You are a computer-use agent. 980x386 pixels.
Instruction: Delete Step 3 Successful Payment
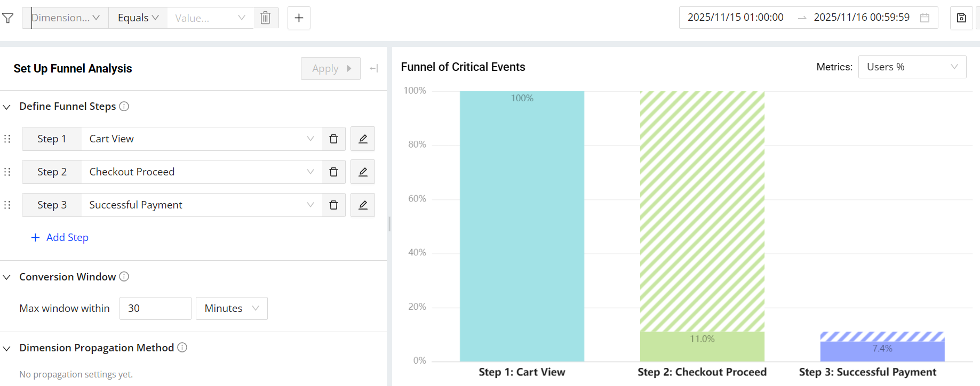tap(333, 205)
